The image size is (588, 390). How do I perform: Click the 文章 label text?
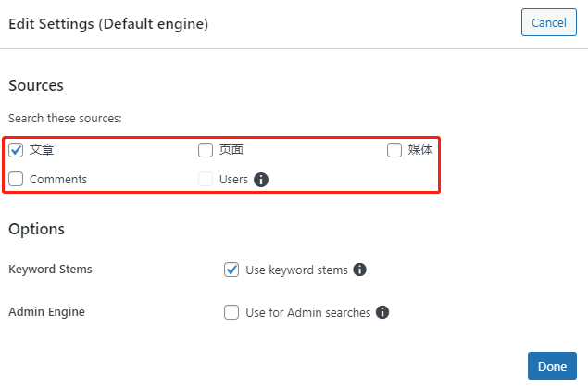click(42, 149)
